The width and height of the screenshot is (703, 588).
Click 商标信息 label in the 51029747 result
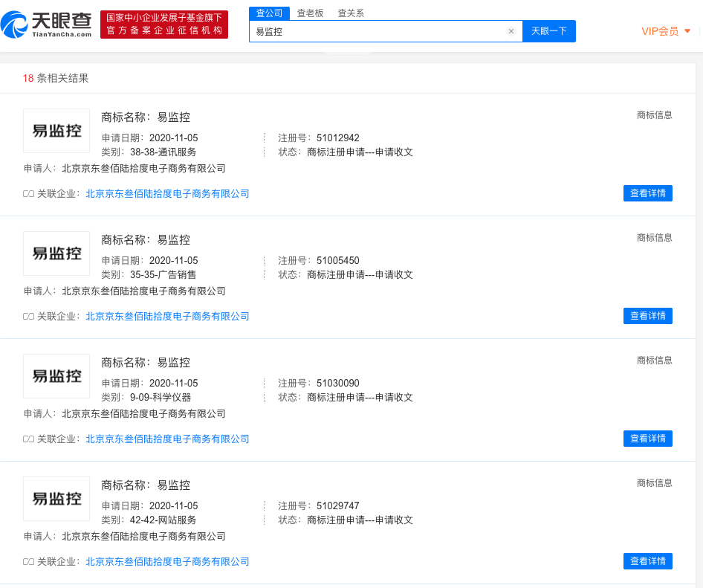point(655,483)
